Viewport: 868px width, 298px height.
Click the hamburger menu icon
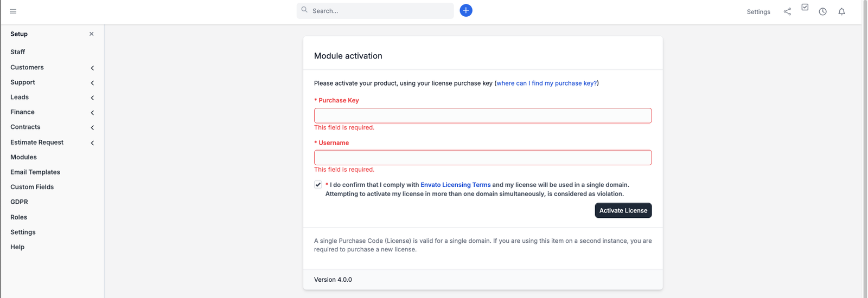13,11
